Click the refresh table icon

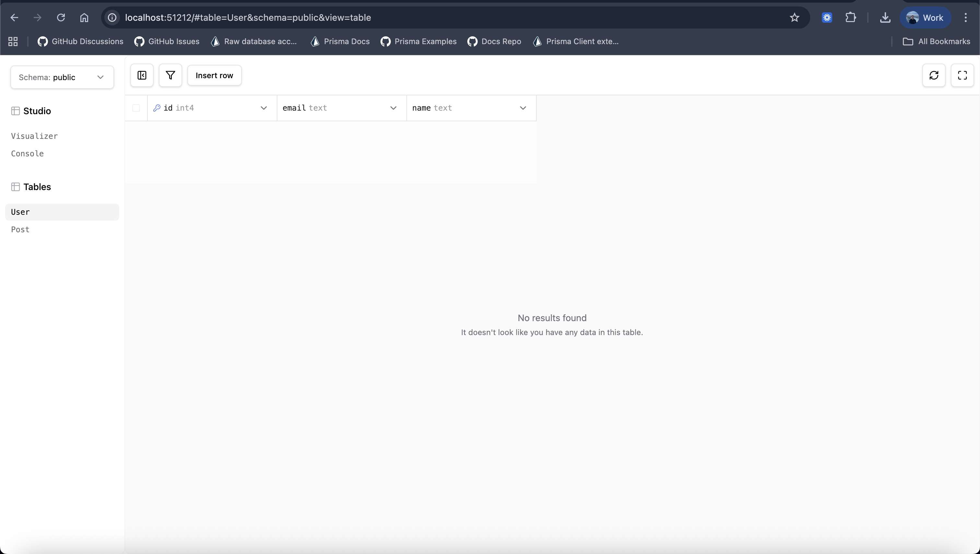coord(934,75)
